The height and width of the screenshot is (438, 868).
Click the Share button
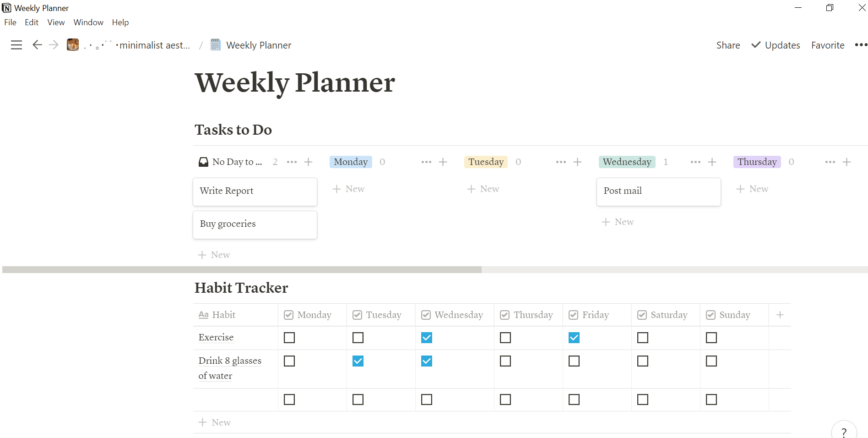(727, 44)
